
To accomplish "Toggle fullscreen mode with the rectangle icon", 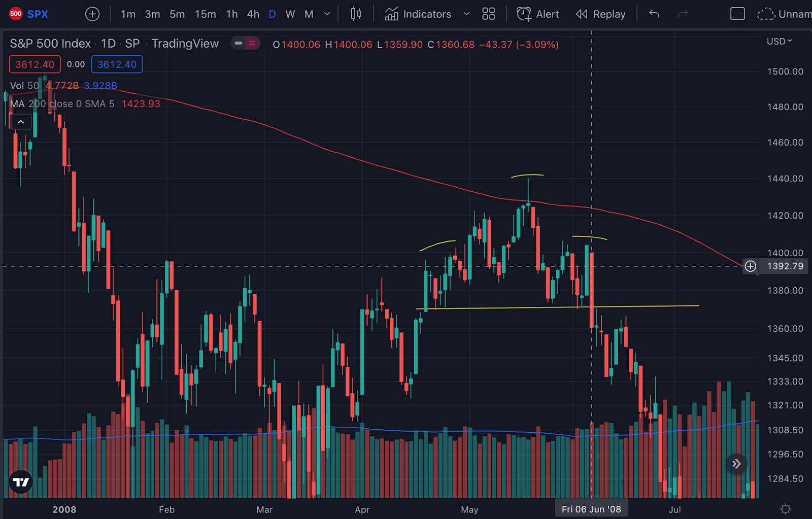I will pos(737,14).
